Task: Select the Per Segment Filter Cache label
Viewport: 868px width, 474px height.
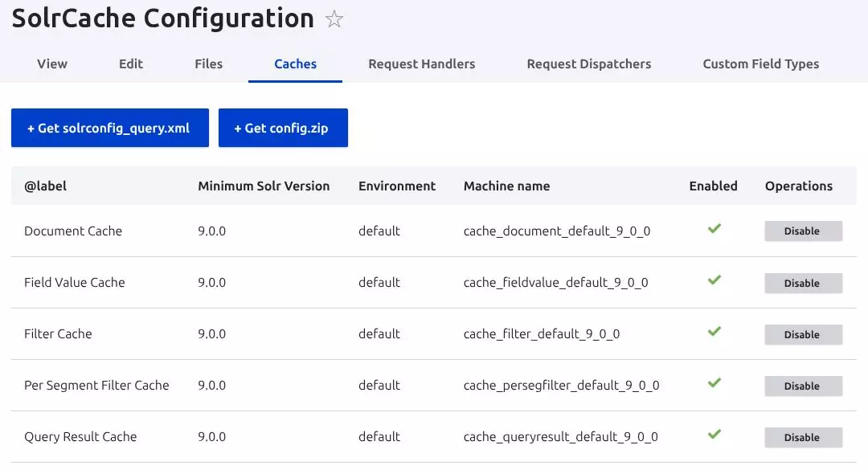Action: point(96,386)
